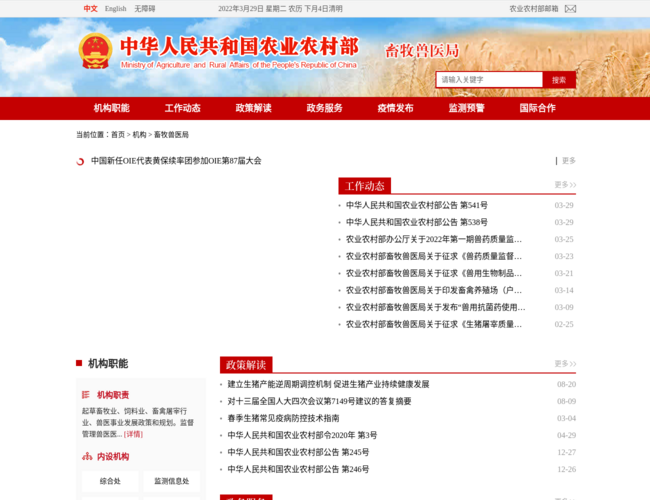Click 更多>> in 政策解读 section
The width and height of the screenshot is (650, 500).
(565, 364)
